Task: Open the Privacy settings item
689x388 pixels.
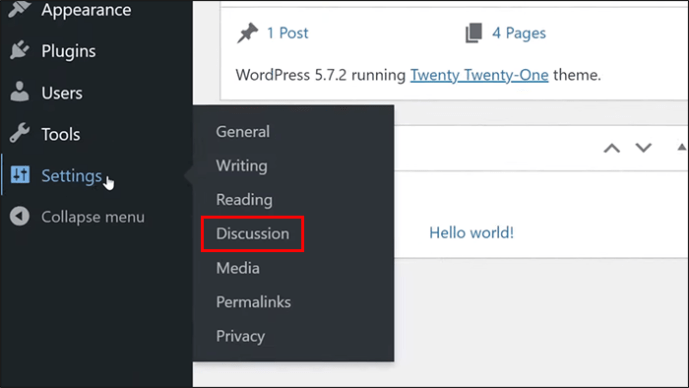Action: tap(240, 337)
